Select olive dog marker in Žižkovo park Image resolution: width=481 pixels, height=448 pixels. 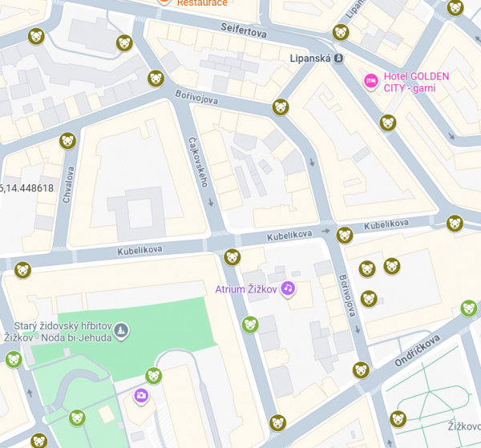point(398,418)
